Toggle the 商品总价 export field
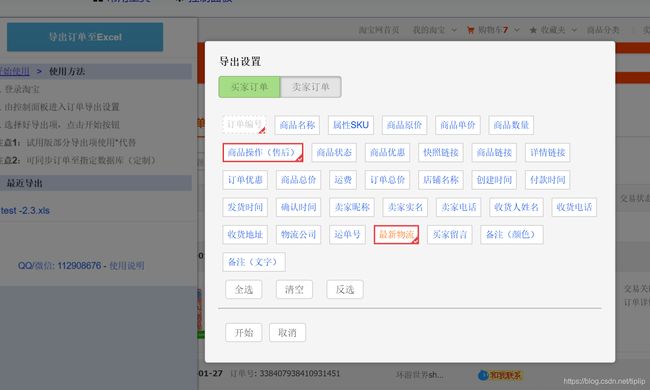Image resolution: width=650 pixels, height=390 pixels. (298, 180)
